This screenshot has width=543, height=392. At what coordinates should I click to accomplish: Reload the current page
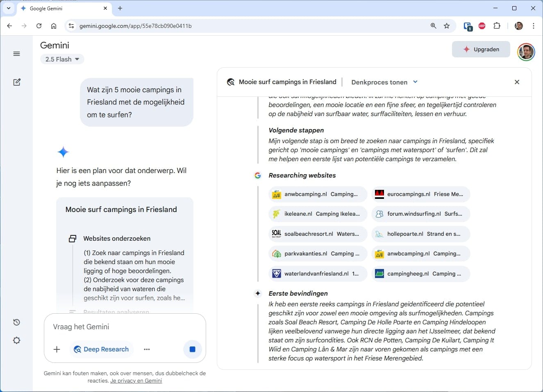39,26
